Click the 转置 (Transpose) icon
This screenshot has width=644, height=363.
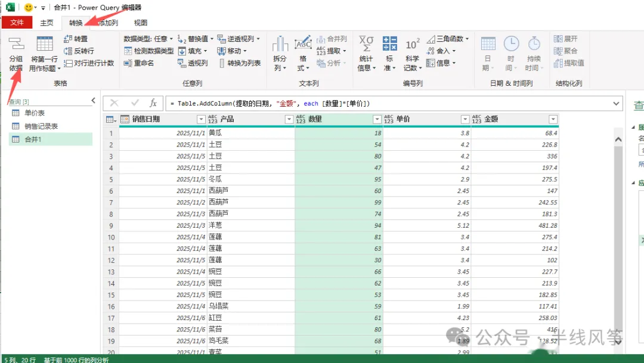[x=68, y=39]
